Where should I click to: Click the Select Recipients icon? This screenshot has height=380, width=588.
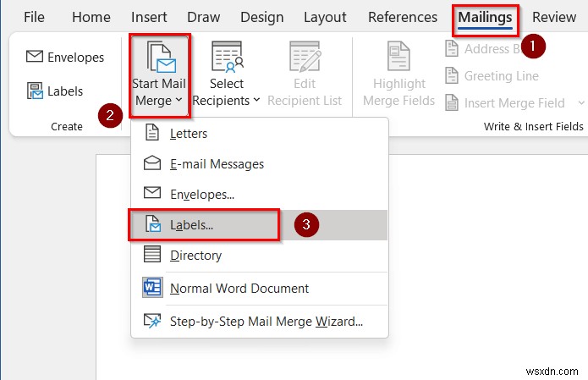[228, 57]
